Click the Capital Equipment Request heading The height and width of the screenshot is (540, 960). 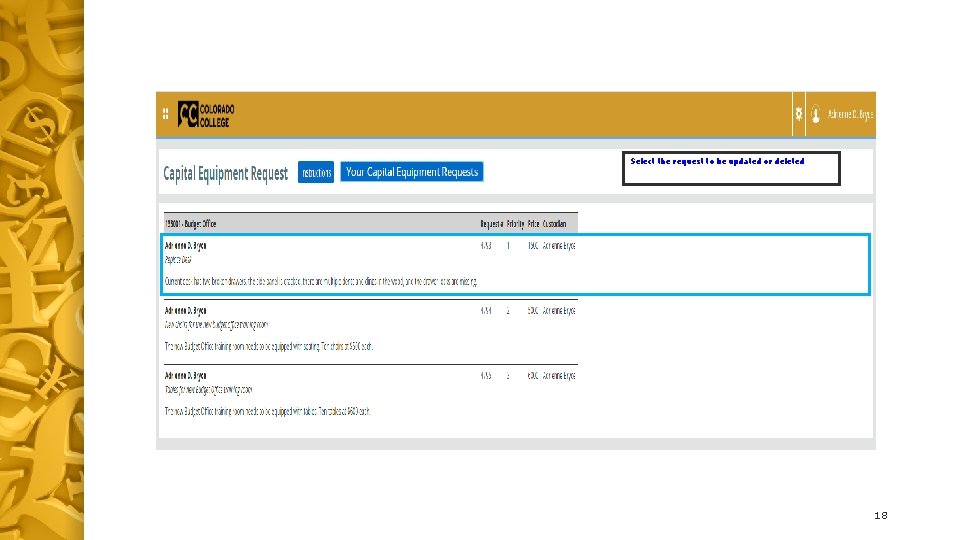pyautogui.click(x=225, y=173)
